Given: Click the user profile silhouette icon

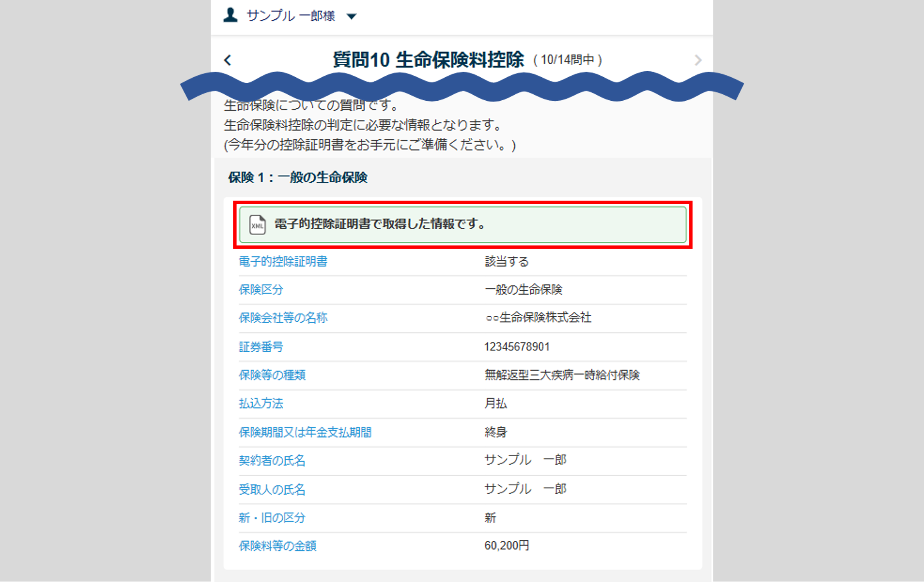Looking at the screenshot, I should tap(230, 15).
